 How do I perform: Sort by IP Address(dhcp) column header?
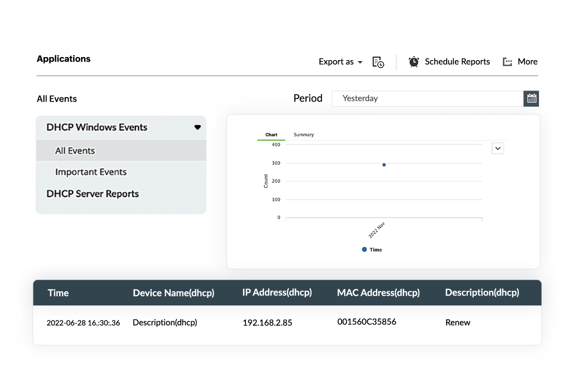tap(277, 292)
